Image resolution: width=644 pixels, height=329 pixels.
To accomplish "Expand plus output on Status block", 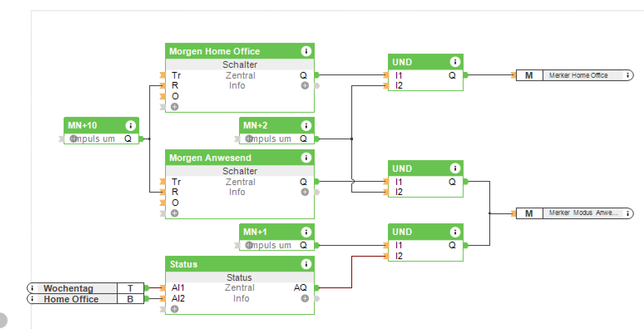I will (x=305, y=298).
